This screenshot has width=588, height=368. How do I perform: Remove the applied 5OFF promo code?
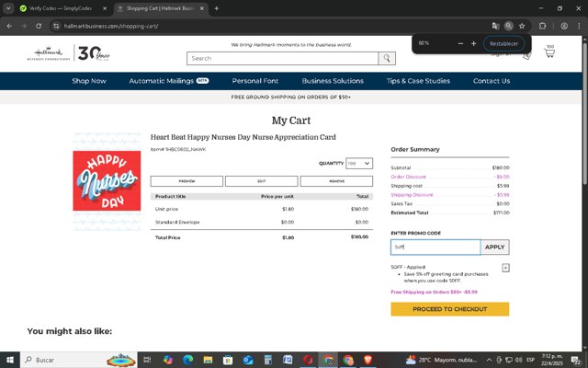(x=505, y=268)
